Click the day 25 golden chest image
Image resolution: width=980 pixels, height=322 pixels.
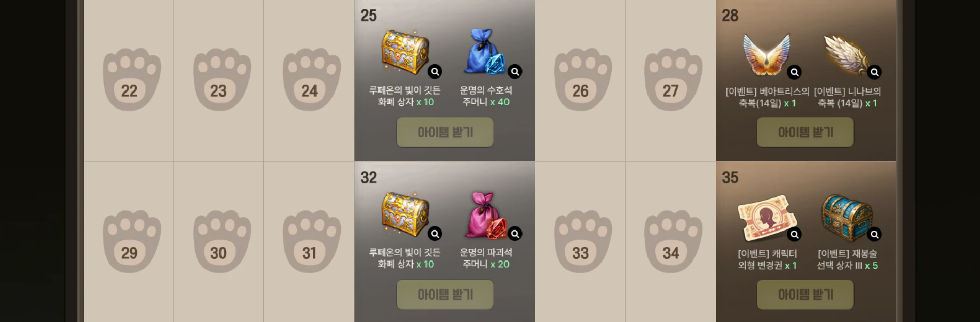(x=405, y=53)
